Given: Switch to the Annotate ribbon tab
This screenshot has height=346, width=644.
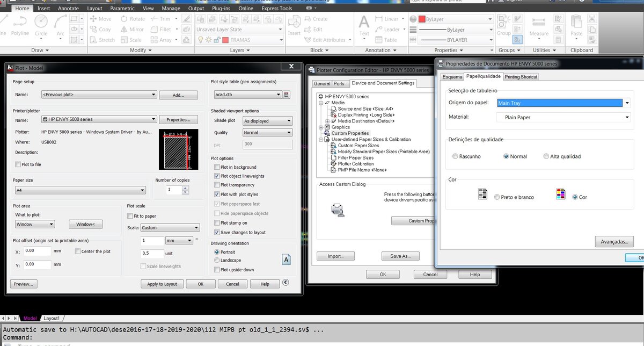Looking at the screenshot, I should 68,9.
